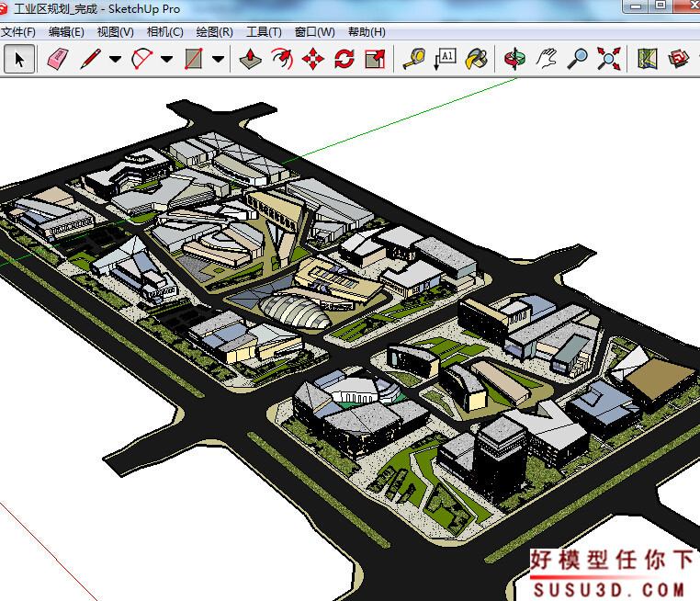Open the 工具(T) menu

264,32
